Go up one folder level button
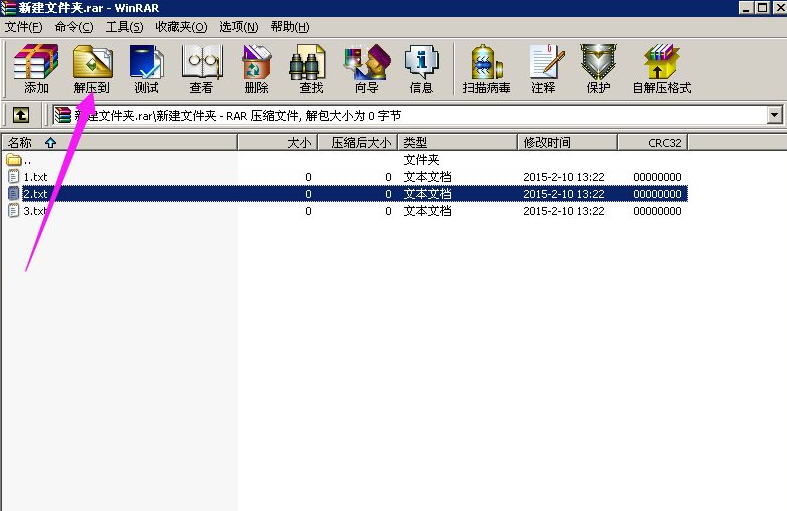 pyautogui.click(x=20, y=116)
